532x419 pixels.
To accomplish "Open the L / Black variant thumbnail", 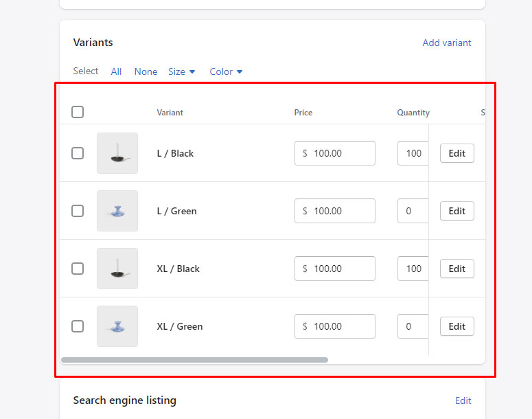I will click(117, 153).
